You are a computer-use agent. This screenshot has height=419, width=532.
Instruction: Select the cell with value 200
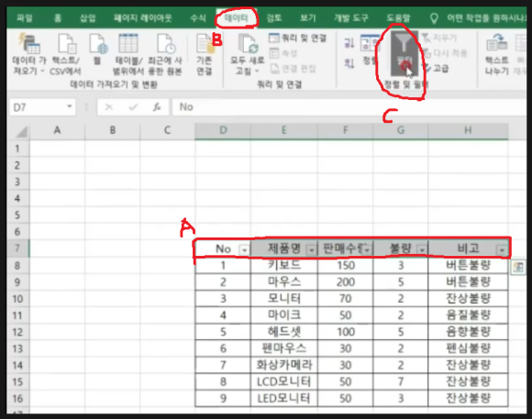point(346,281)
